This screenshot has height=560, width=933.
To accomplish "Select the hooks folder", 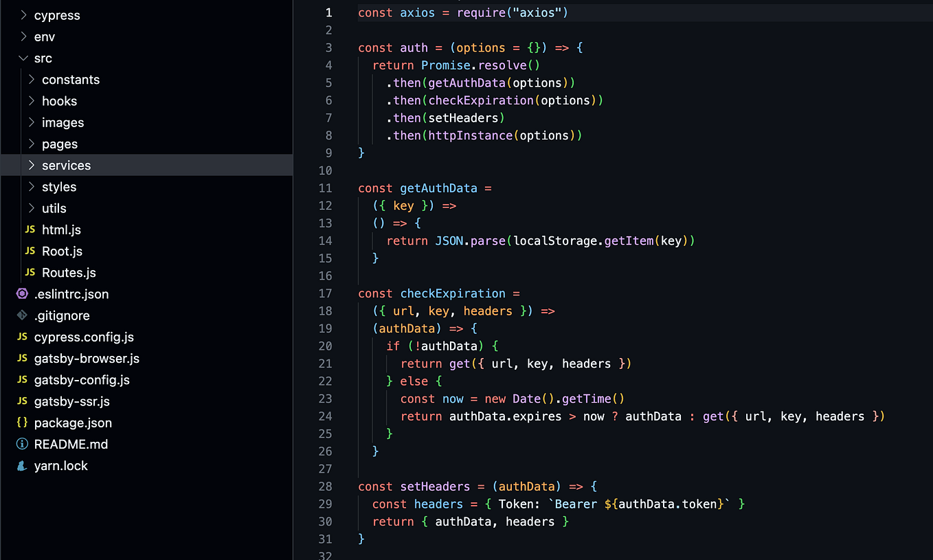I will point(59,100).
